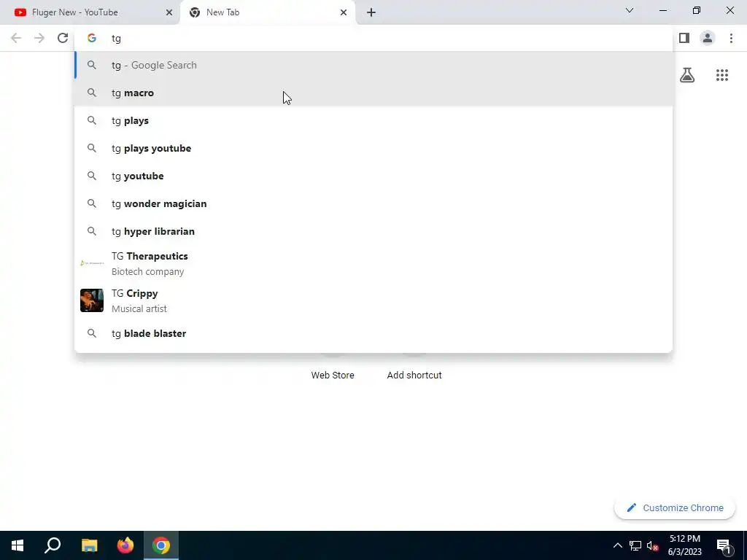Open the Chrome side panel icon
The image size is (747, 560).
684,38
